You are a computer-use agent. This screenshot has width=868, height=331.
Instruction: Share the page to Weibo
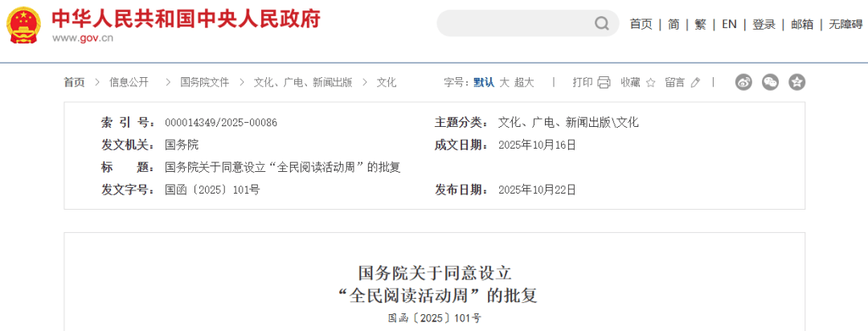(x=743, y=82)
